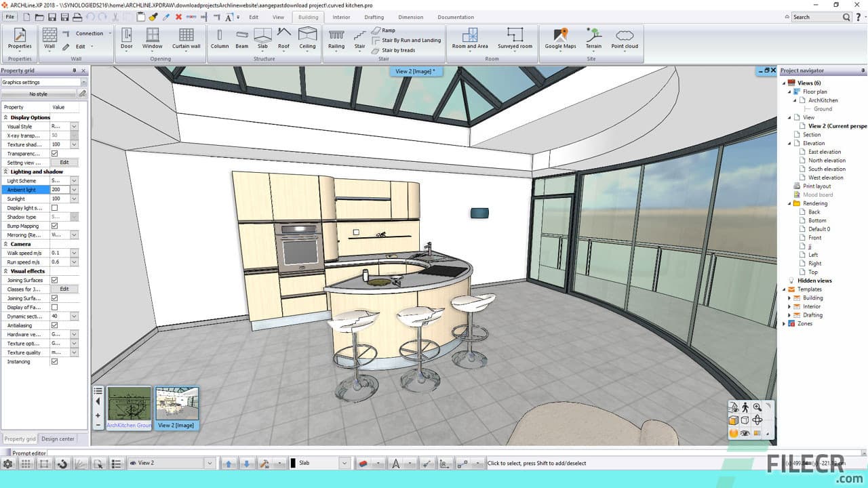Open the Dimension menu
Screen dimensions: 868x488
point(410,17)
